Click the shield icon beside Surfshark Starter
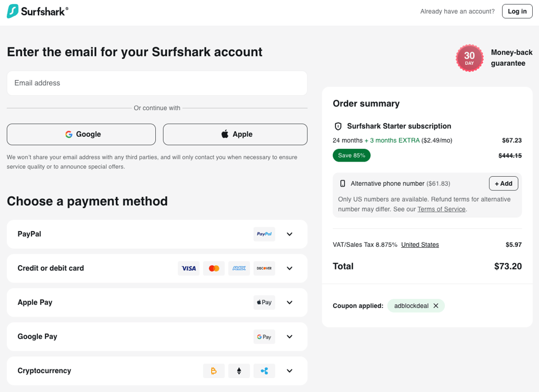 point(338,126)
